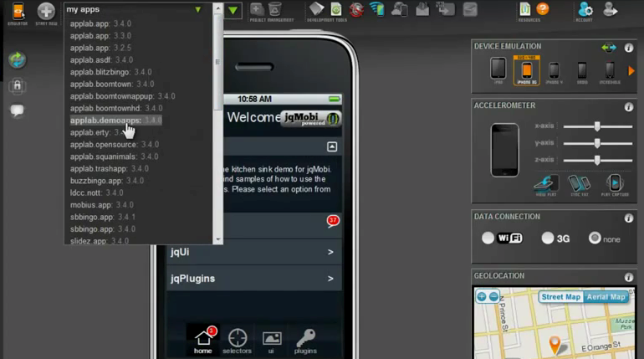
Task: Open the Resources document icon
Action: click(x=525, y=9)
